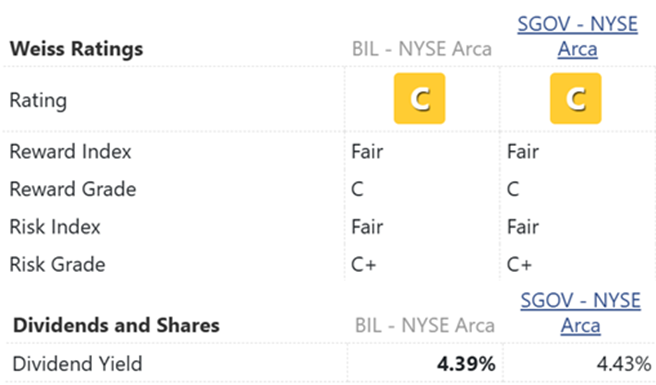Select the Weiss Ratings section heading
Viewport: 656px width, 385px height.
76,49
